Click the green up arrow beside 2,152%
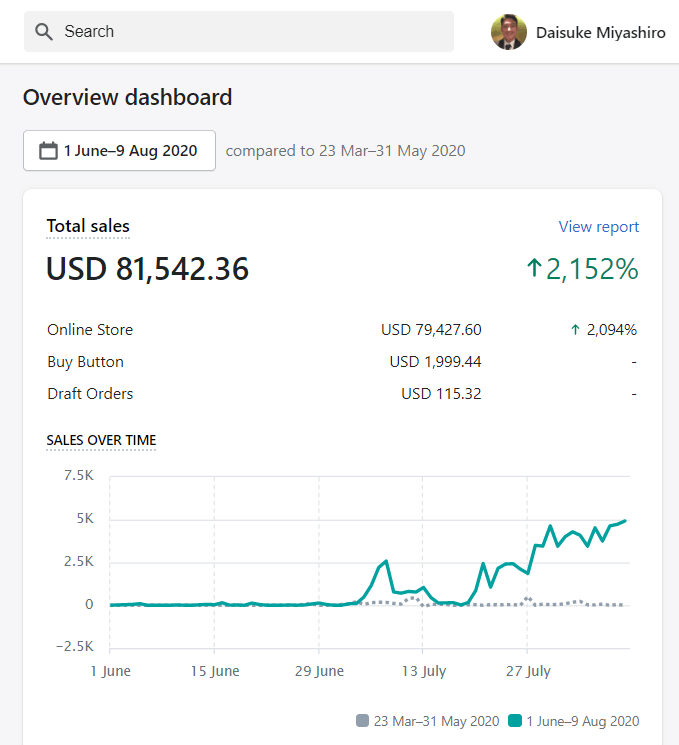The width and height of the screenshot is (679, 745). (534, 268)
